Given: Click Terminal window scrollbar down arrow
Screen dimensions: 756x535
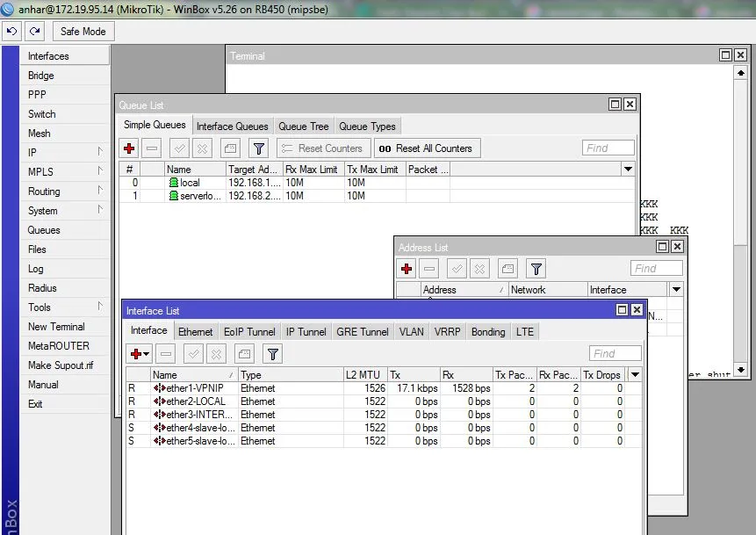Looking at the screenshot, I should pyautogui.click(x=740, y=370).
